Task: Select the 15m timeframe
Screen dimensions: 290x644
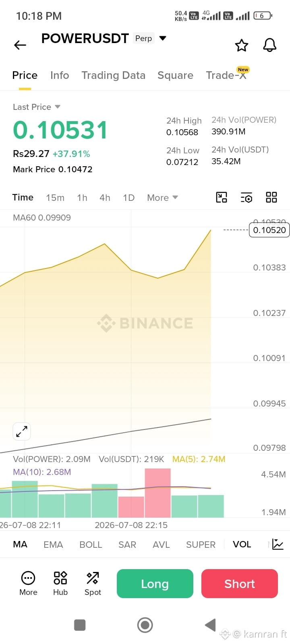Action: [55, 198]
